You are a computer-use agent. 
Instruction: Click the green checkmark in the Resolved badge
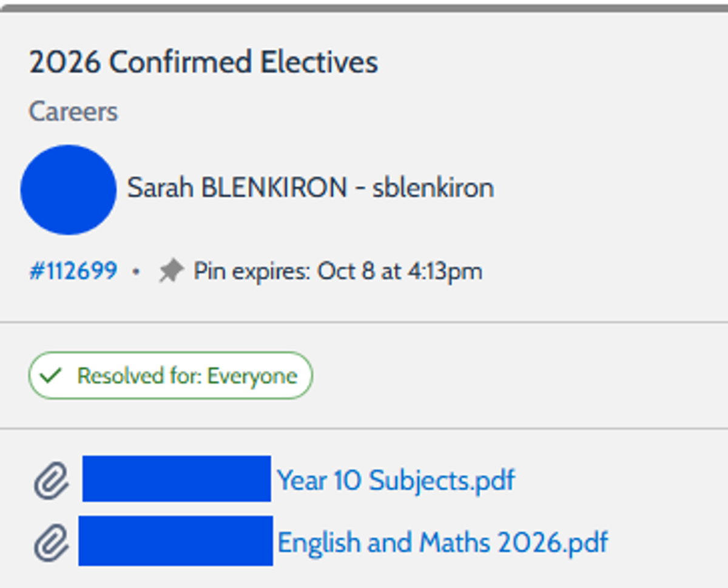(x=50, y=376)
